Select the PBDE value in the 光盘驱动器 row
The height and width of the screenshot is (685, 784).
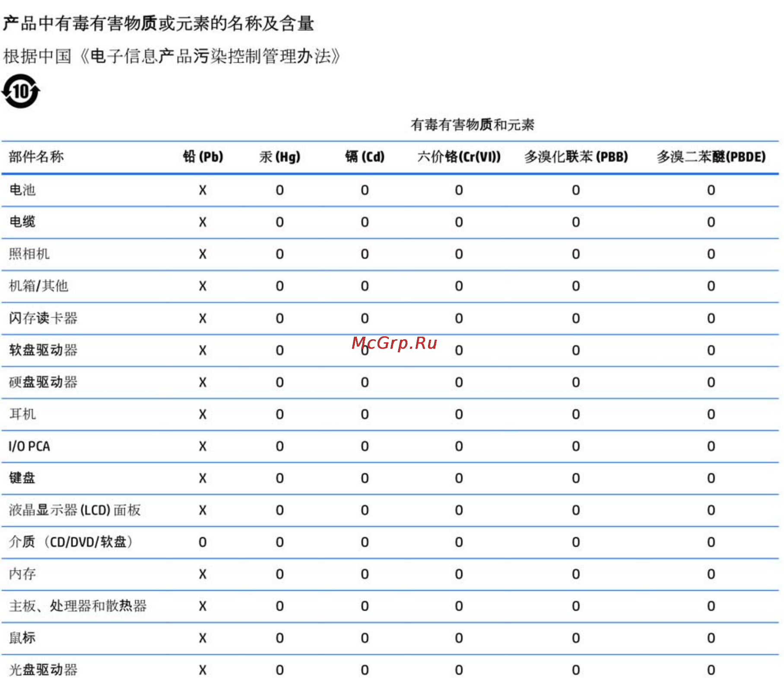711,670
